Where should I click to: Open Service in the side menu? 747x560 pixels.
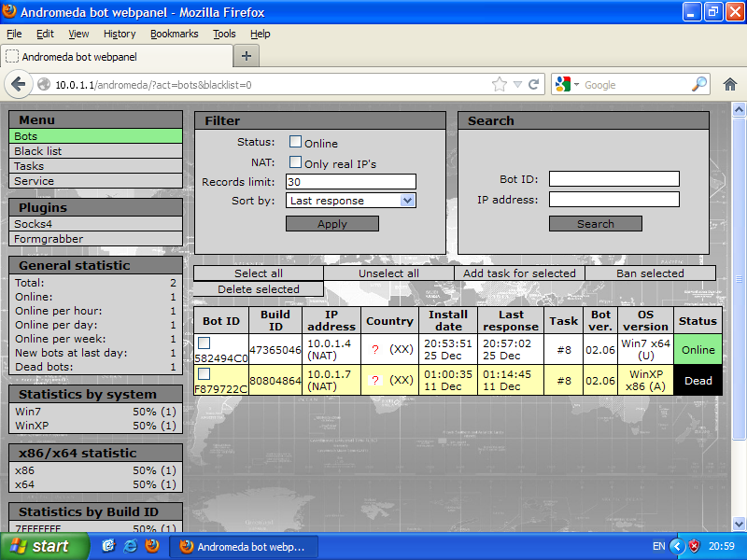pos(96,181)
